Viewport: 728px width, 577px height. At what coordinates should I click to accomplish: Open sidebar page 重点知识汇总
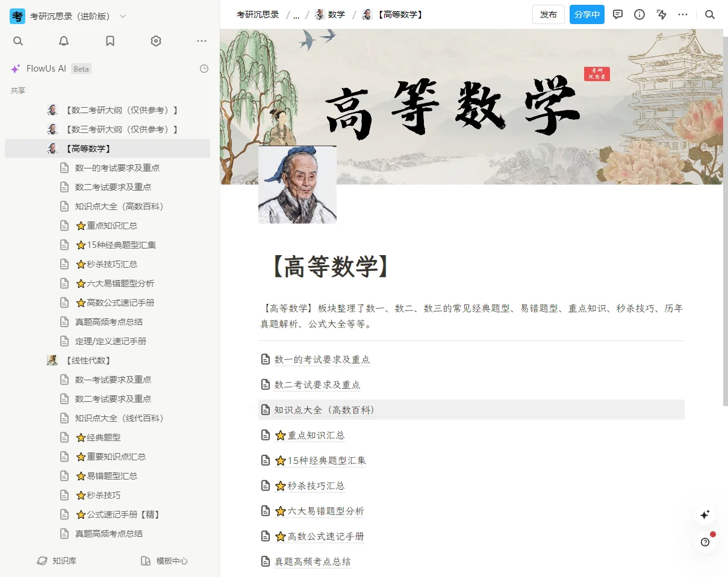pos(107,226)
